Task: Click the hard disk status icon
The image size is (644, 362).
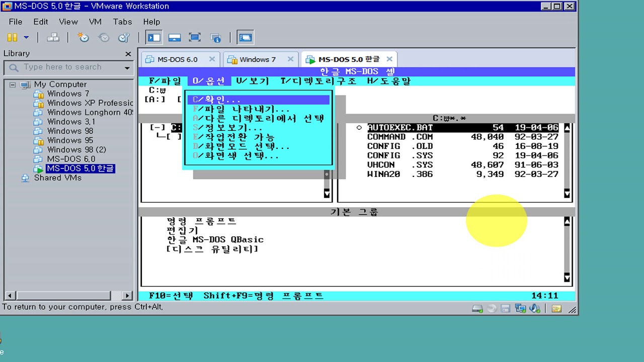Action: pos(477,308)
